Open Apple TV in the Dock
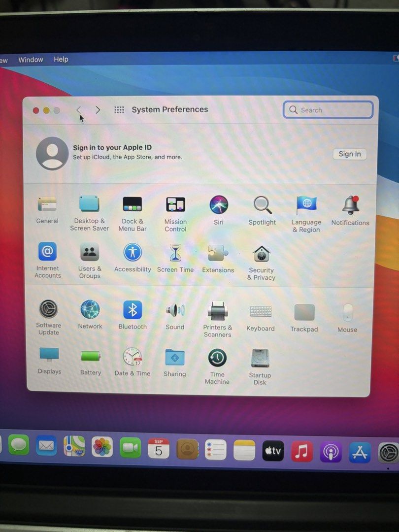 [x=273, y=451]
